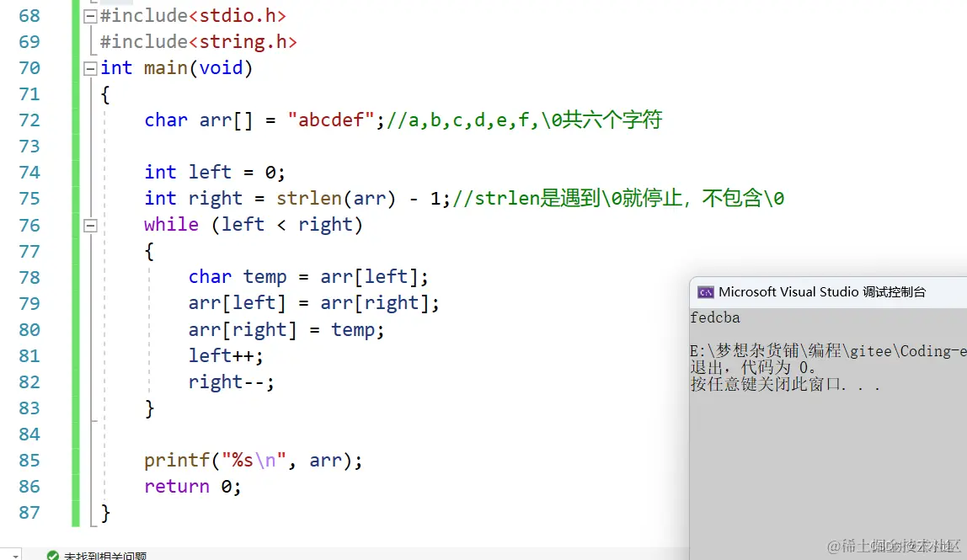Click the exit code message in console
The image size is (967, 560).
[753, 367]
